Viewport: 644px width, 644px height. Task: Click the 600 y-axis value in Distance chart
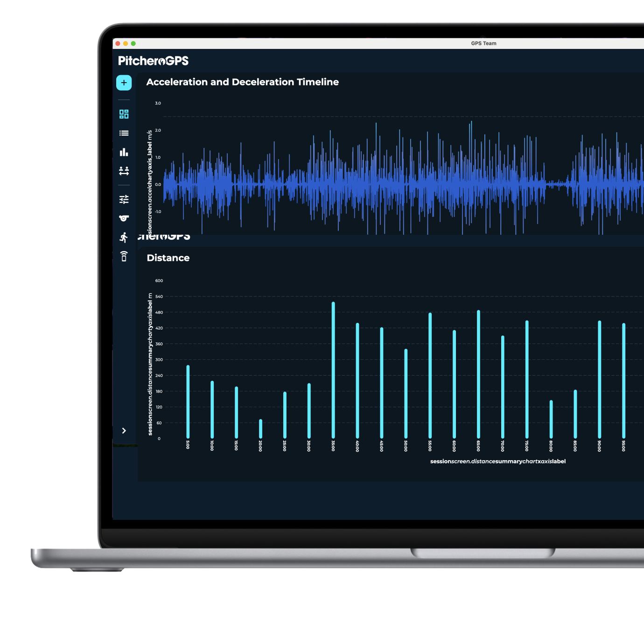pyautogui.click(x=159, y=280)
